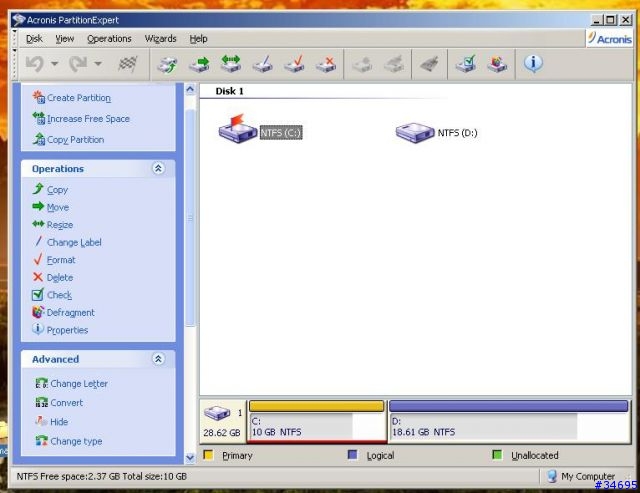This screenshot has width=640, height=493.
Task: Click the Move partition toolbar icon
Action: pos(199,64)
